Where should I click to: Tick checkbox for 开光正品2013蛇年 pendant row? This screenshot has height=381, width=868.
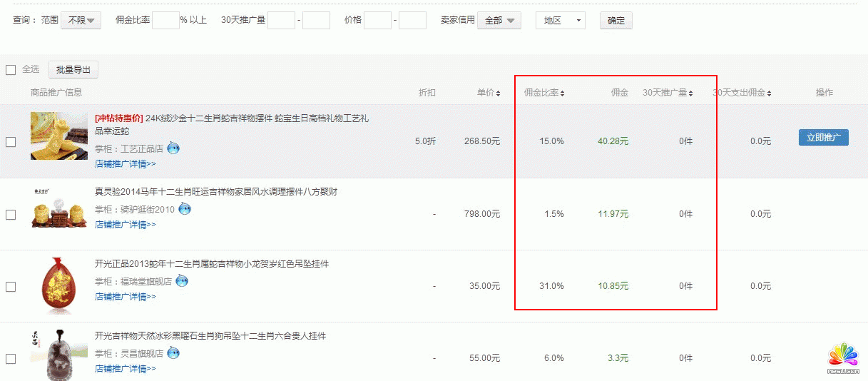click(x=11, y=287)
